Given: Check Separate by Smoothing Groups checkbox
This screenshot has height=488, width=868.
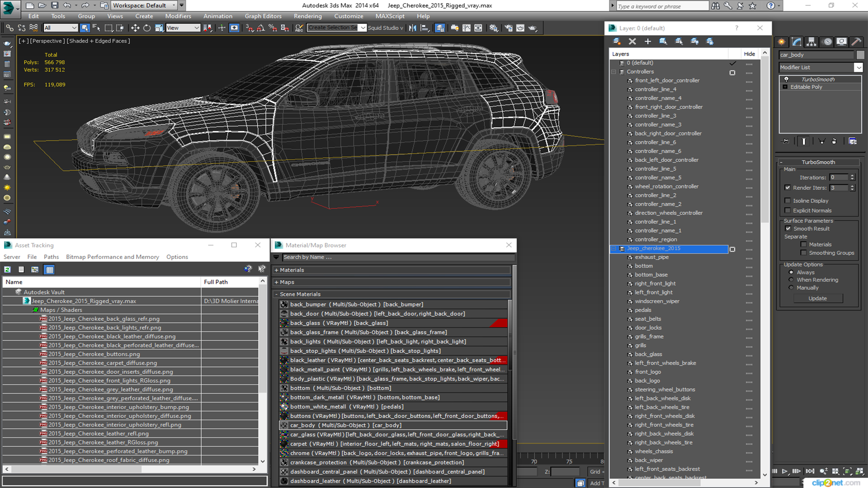Looking at the screenshot, I should tap(803, 253).
